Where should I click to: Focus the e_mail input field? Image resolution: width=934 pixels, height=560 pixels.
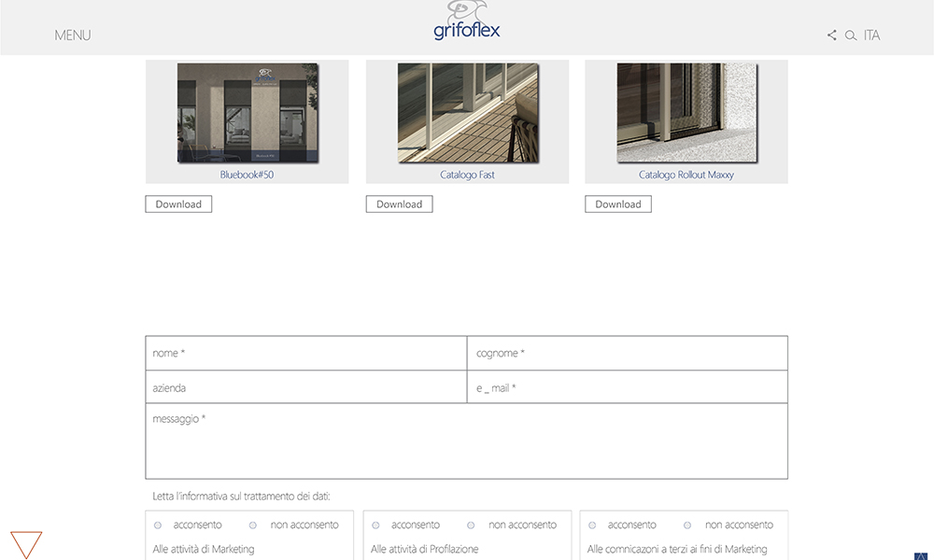coord(628,387)
